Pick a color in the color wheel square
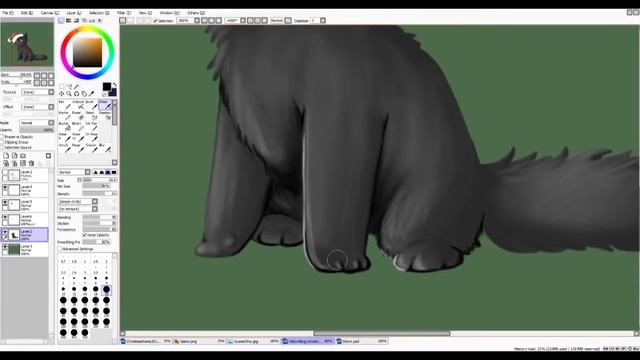 click(87, 53)
